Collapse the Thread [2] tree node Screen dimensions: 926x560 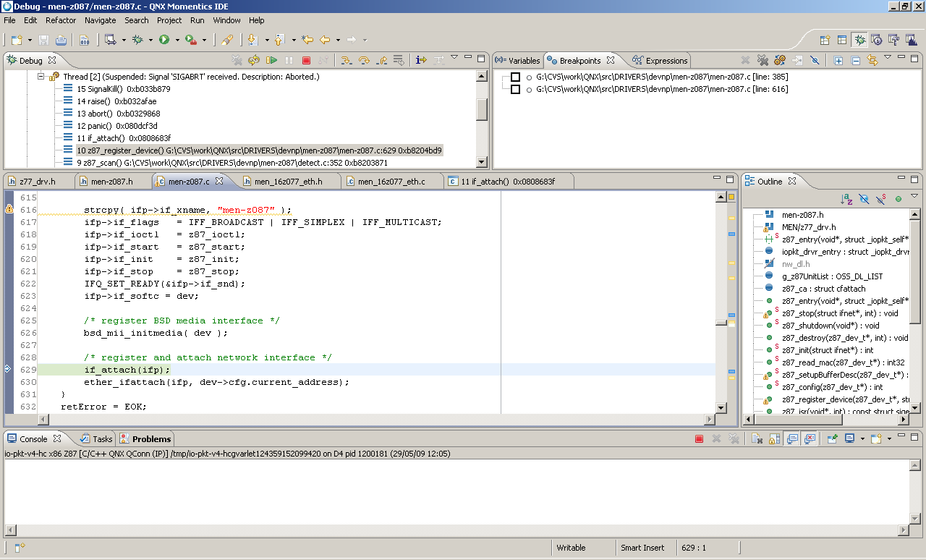(41, 77)
